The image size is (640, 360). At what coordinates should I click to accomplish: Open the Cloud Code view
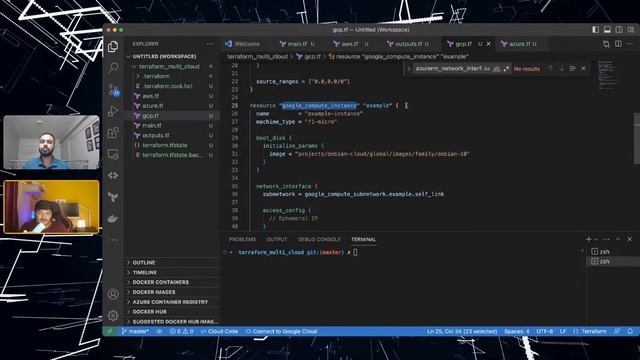coord(113,176)
